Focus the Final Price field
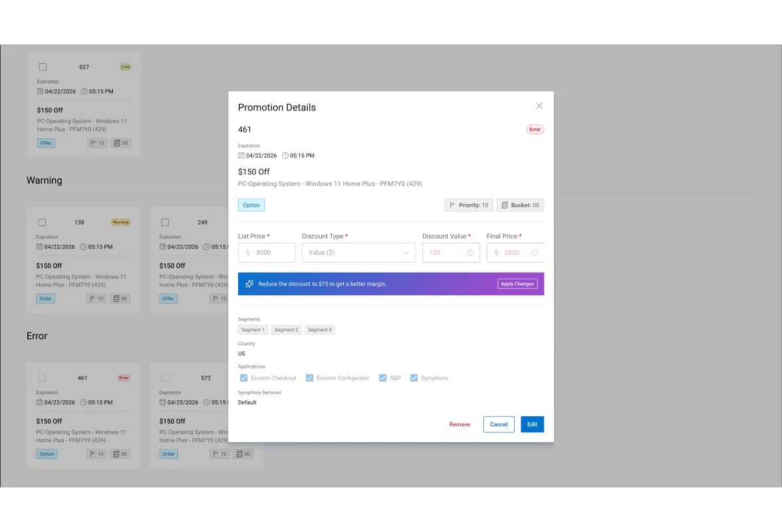The width and height of the screenshot is (782, 532). (x=515, y=253)
